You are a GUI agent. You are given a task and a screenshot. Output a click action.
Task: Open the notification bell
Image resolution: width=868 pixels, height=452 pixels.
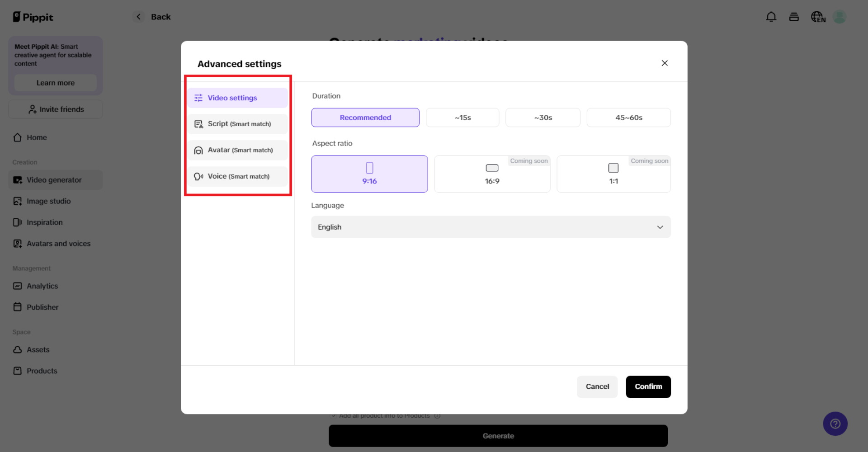point(771,16)
